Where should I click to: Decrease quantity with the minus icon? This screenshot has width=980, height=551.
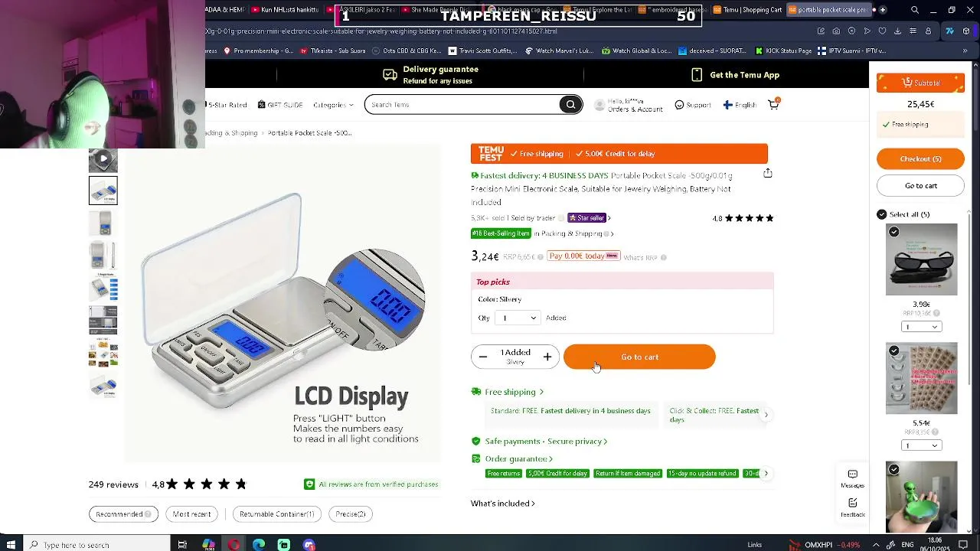pyautogui.click(x=483, y=357)
